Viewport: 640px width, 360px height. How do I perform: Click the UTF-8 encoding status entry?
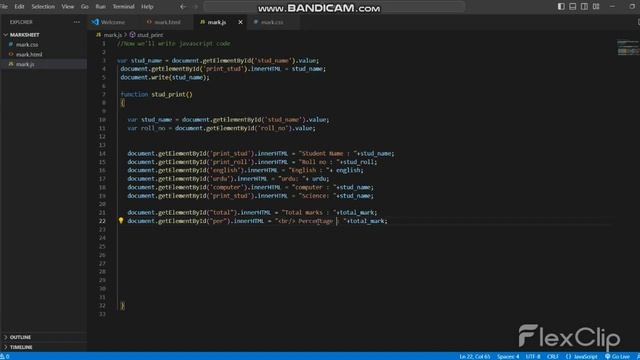[533, 356]
